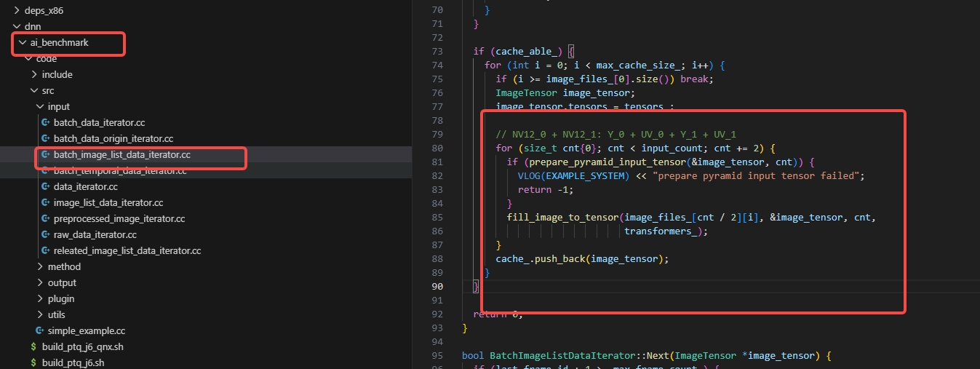Click the dollar-sign icon beside build_ptq_j6.sh
The image size is (980, 369).
point(33,363)
